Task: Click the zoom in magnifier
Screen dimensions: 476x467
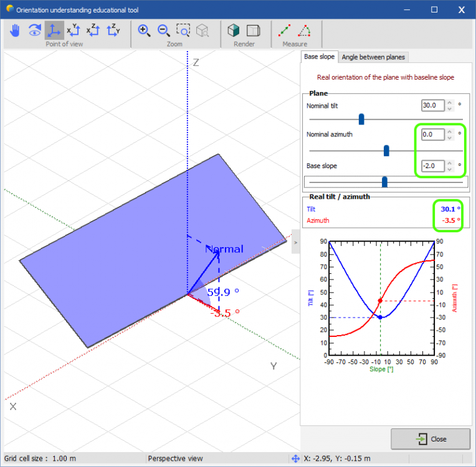Action: [144, 30]
